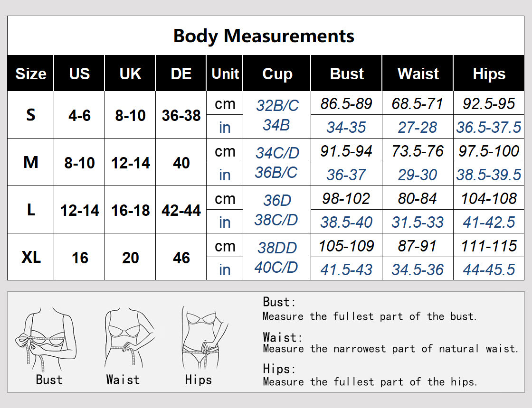Select the 31.5-33 waist inches cell
This screenshot has height=408, width=532.
coord(418,222)
